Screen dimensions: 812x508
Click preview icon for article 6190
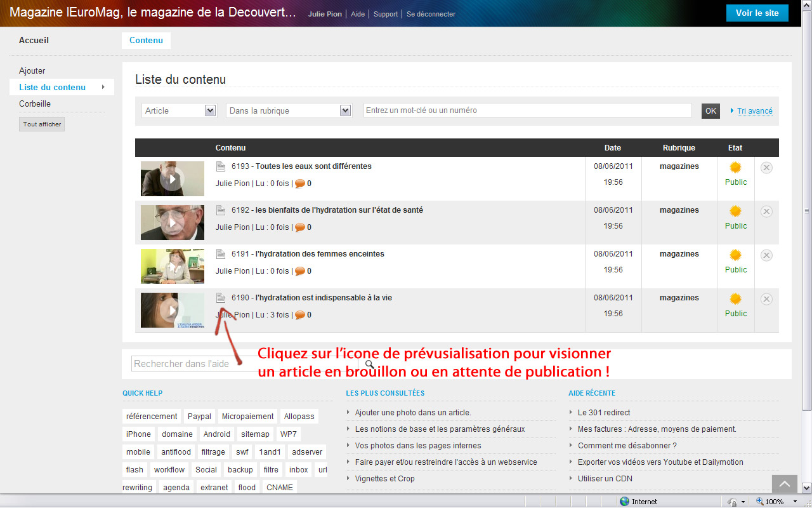[221, 298]
